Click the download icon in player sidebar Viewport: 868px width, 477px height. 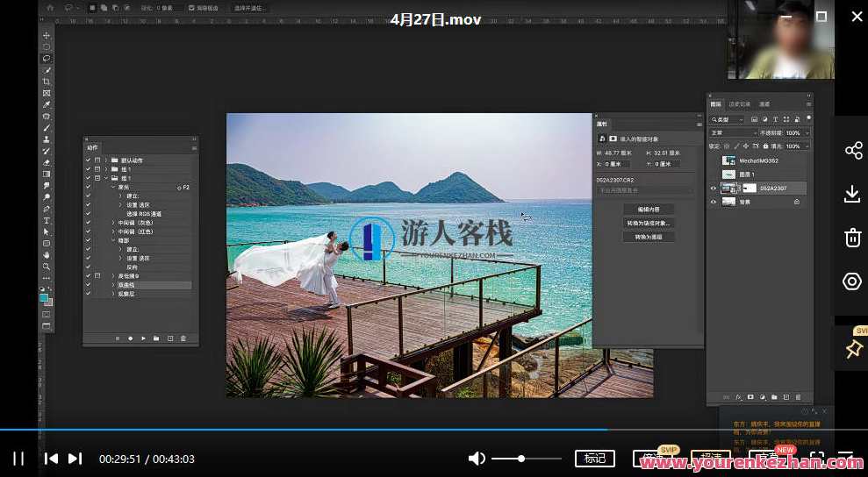(x=852, y=194)
